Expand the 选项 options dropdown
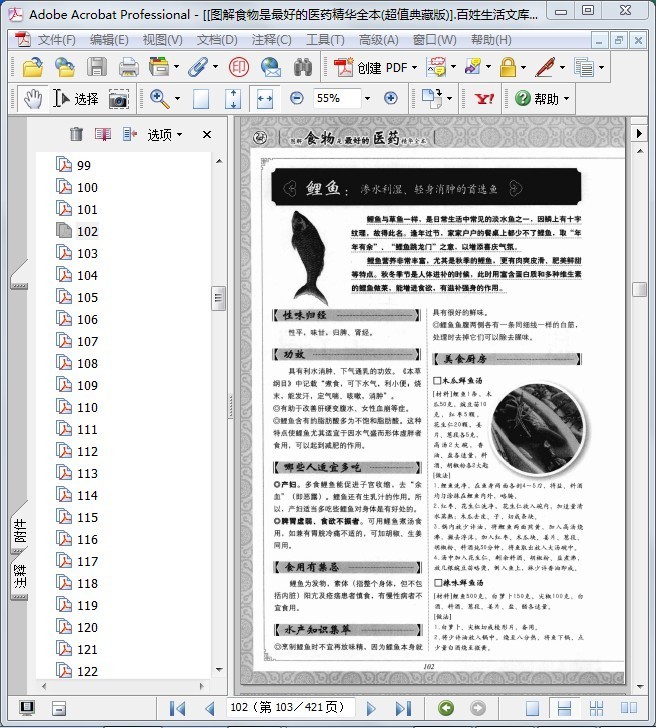The width and height of the screenshot is (656, 728). pyautogui.click(x=165, y=134)
